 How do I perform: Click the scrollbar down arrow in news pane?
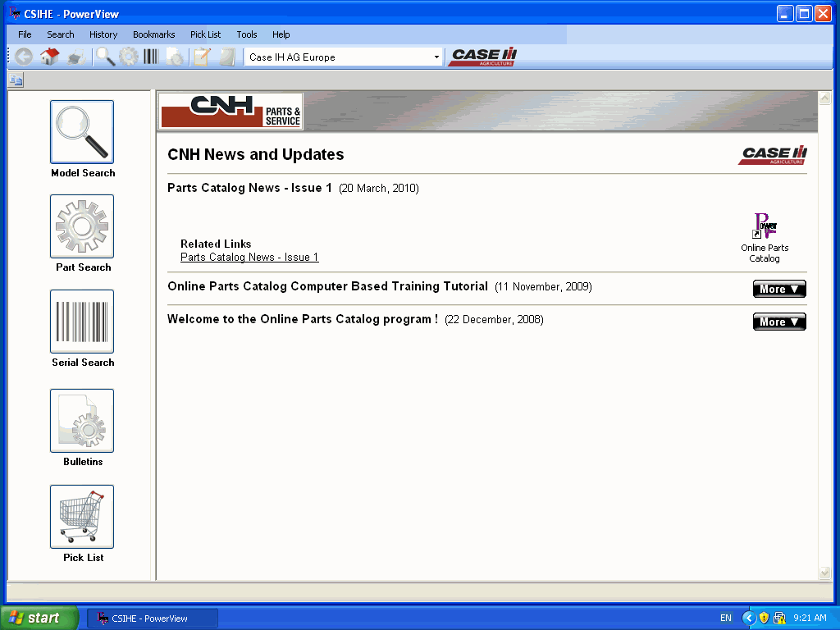coord(825,573)
